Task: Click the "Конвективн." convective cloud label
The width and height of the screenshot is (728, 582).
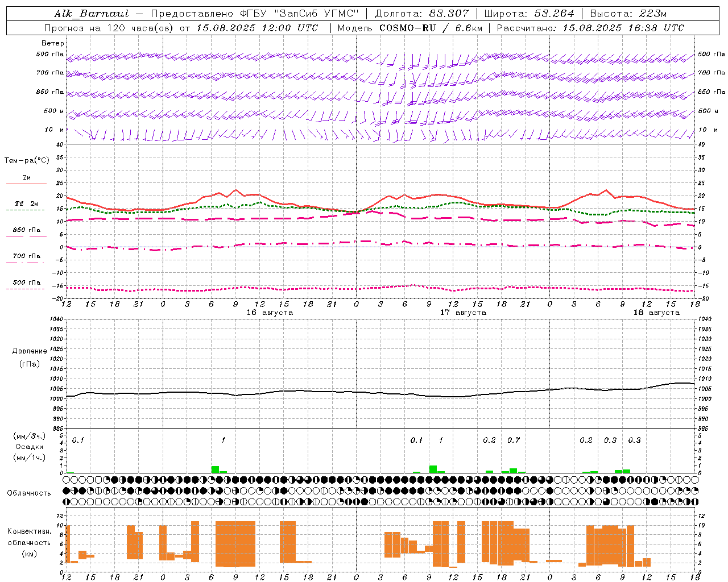Action: (30, 531)
